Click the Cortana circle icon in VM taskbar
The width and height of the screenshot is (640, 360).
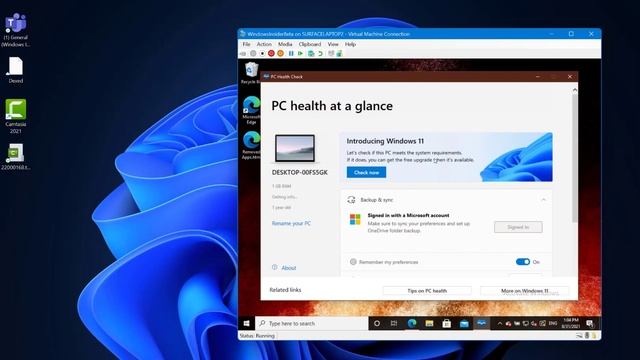377,323
